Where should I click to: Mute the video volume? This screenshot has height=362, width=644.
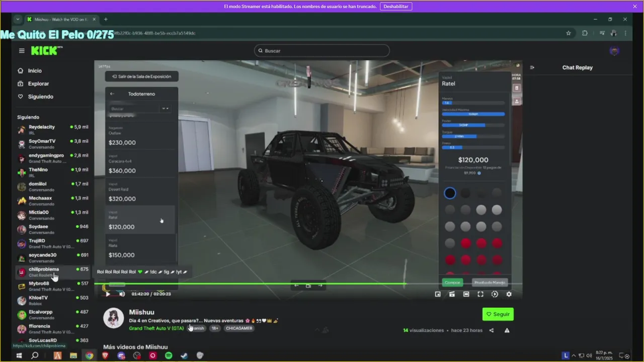coord(122,294)
